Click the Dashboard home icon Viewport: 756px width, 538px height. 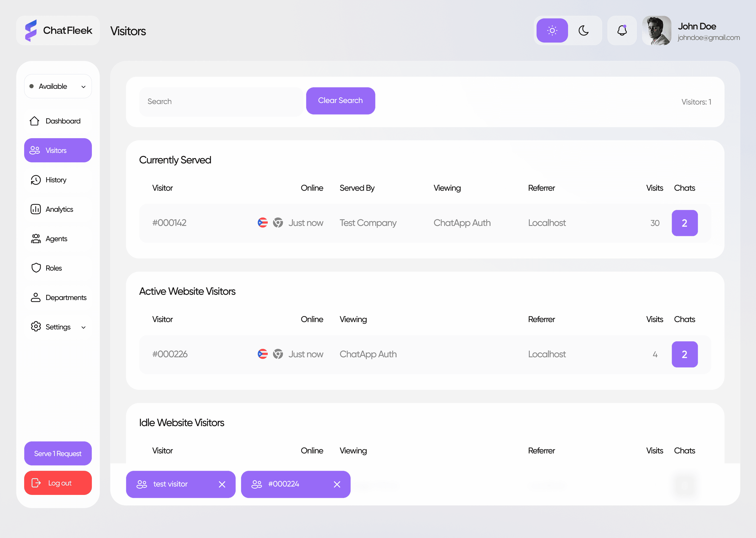click(34, 121)
